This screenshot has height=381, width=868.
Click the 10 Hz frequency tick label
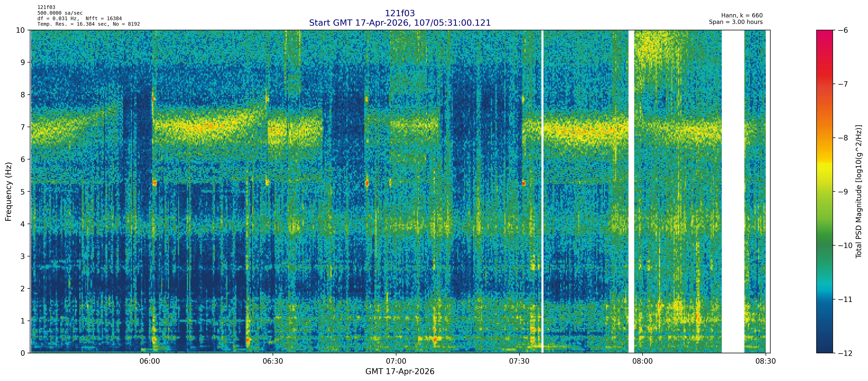pyautogui.click(x=20, y=30)
